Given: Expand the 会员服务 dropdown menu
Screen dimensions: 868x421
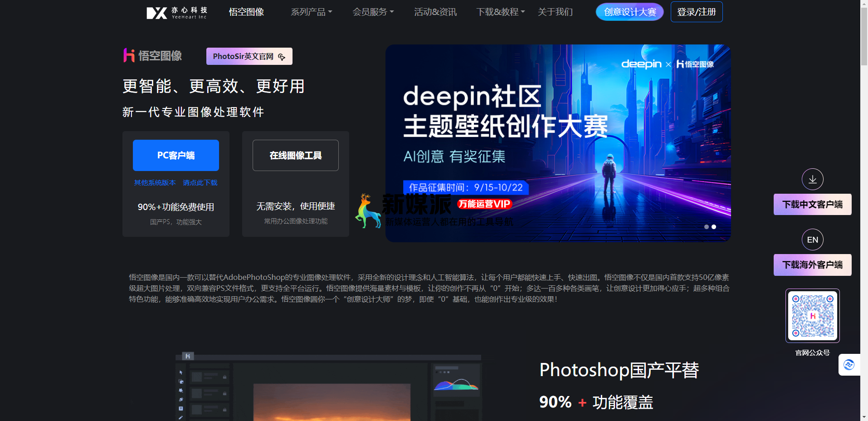Looking at the screenshot, I should (x=373, y=12).
